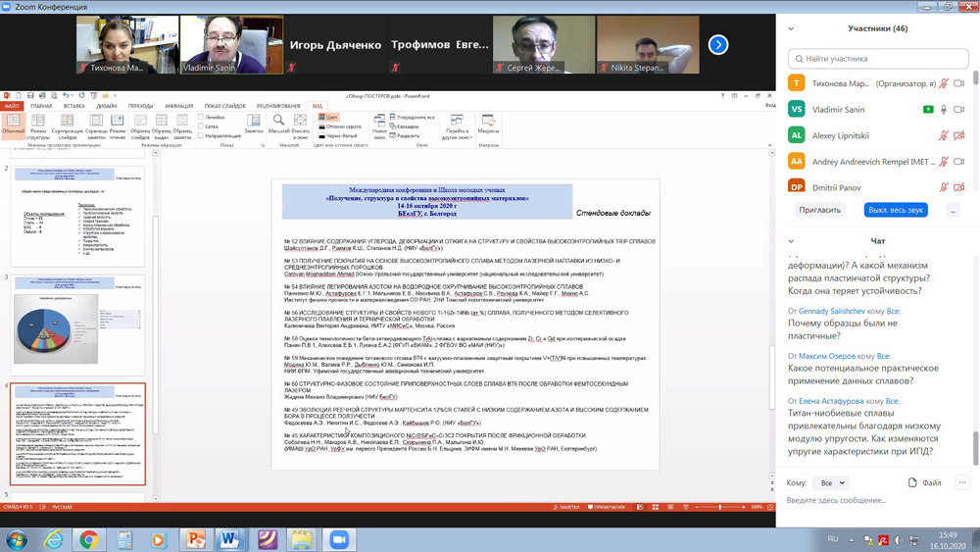Click Fit to Window icon

pos(300,125)
